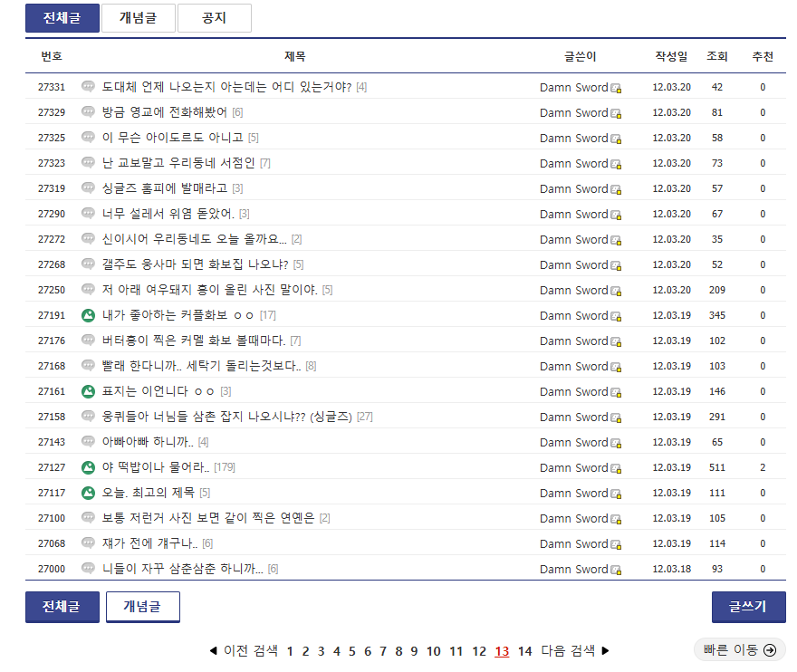Click the image icon on post 27117

pyautogui.click(x=88, y=493)
